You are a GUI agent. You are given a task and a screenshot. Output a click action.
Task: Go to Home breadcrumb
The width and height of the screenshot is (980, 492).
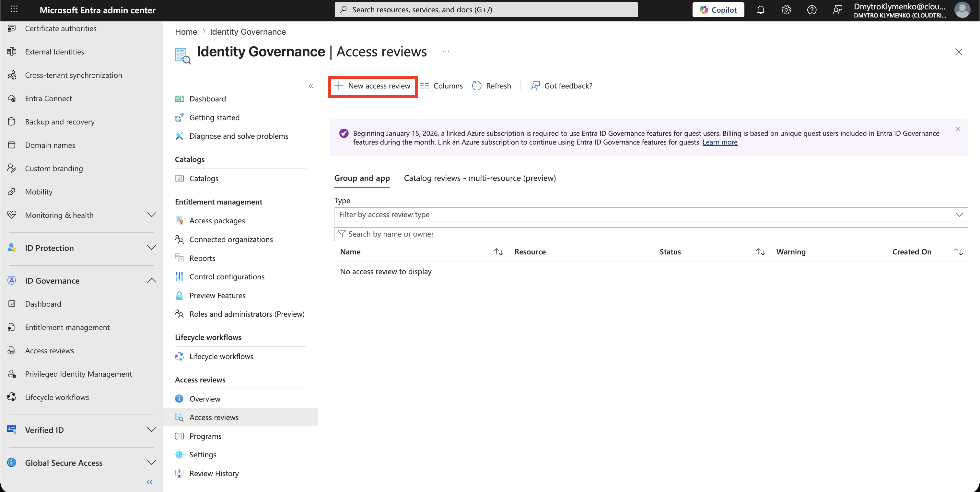pyautogui.click(x=186, y=31)
